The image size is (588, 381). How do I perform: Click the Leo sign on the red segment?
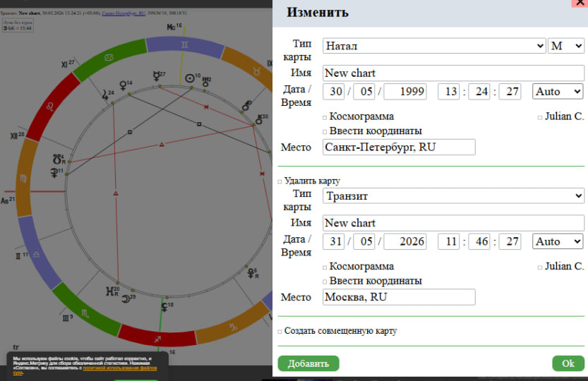tap(50, 107)
